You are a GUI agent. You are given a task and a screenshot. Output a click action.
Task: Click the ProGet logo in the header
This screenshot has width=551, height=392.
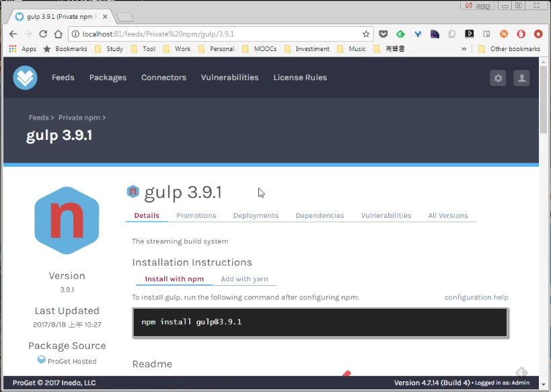(x=25, y=77)
